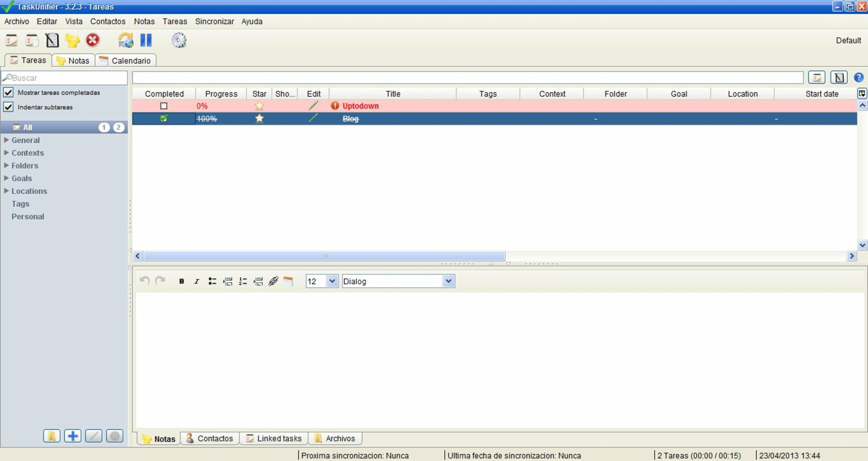The width and height of the screenshot is (868, 461).
Task: Open the Add Template Task icon
Action: pyautogui.click(x=52, y=40)
